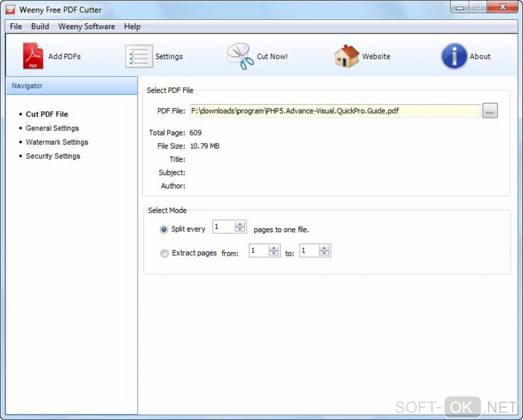The height and width of the screenshot is (420, 523).
Task: Click the Cut Now! toolbar label
Action: tap(272, 56)
